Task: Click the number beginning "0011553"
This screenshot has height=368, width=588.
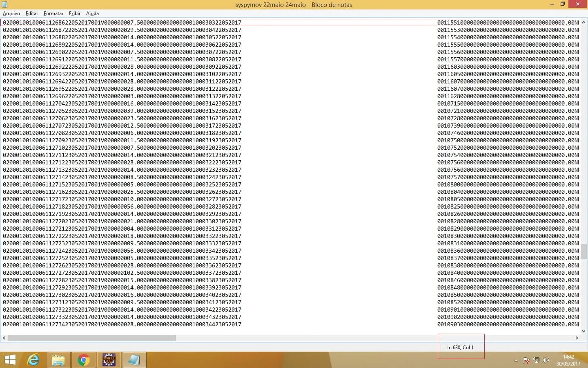Action: point(508,30)
